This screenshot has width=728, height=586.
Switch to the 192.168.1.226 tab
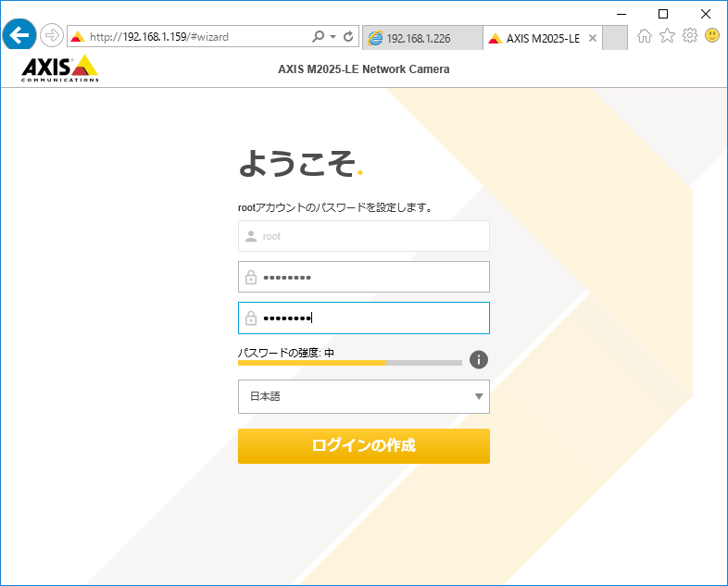(422, 38)
